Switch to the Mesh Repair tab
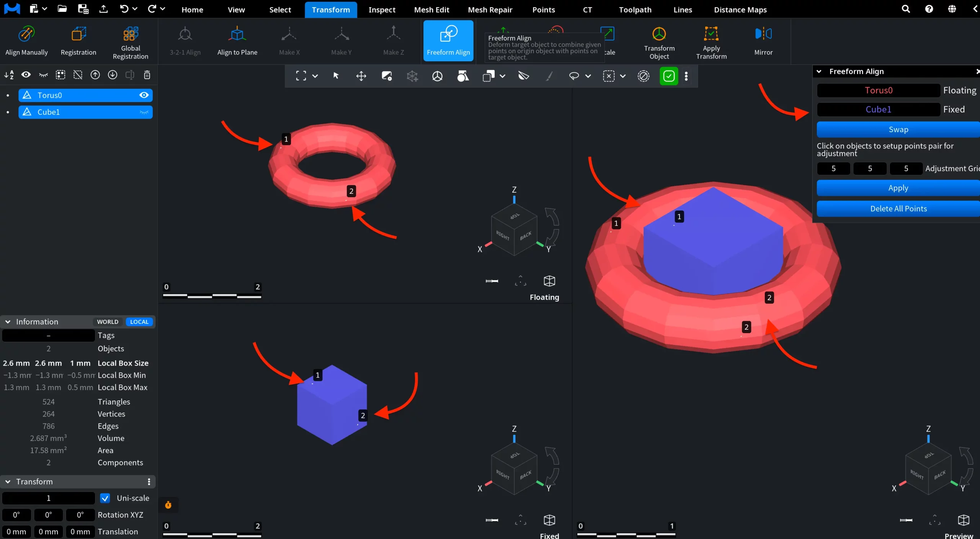Screen dimensions: 980x539 [490, 10]
